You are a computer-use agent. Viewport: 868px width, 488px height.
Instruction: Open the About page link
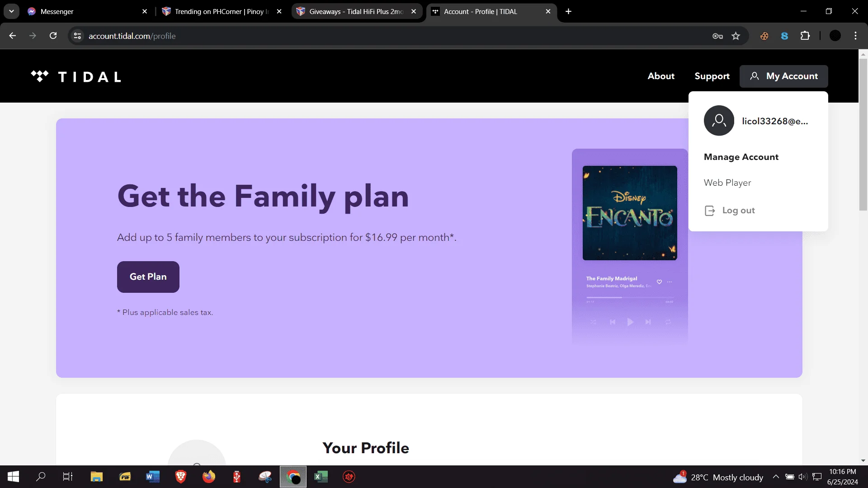(661, 76)
